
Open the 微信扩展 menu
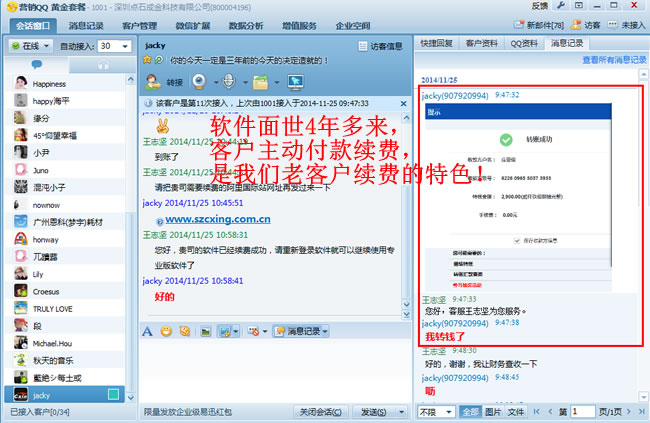tap(193, 26)
